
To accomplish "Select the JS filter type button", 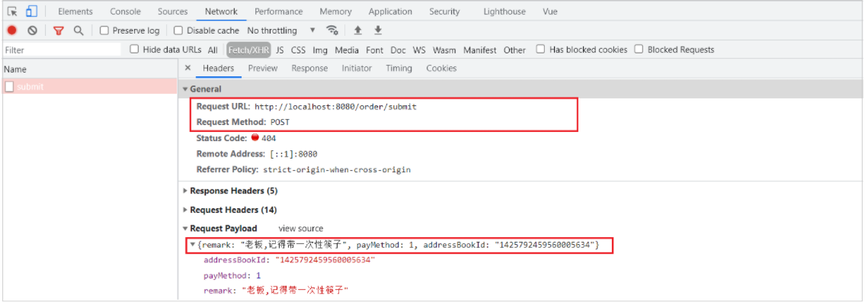I will (x=280, y=50).
